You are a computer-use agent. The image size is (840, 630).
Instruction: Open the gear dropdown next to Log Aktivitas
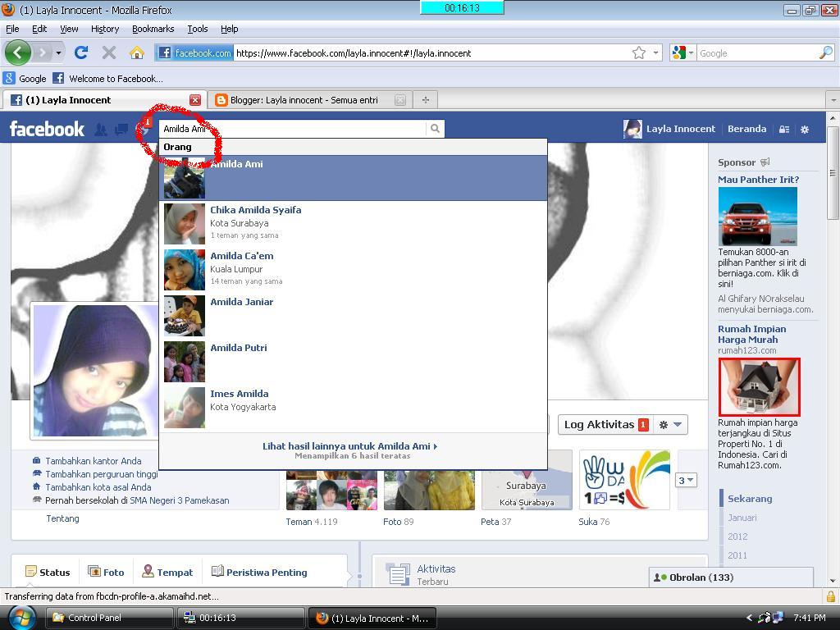[x=670, y=425]
